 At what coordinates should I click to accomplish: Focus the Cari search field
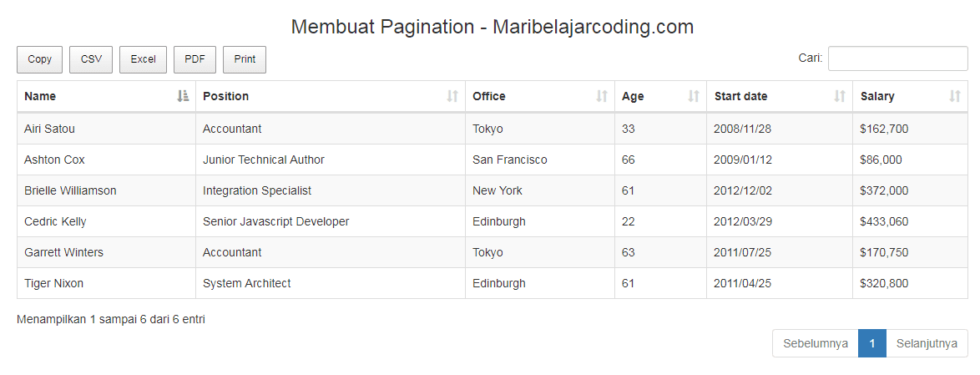pos(897,58)
